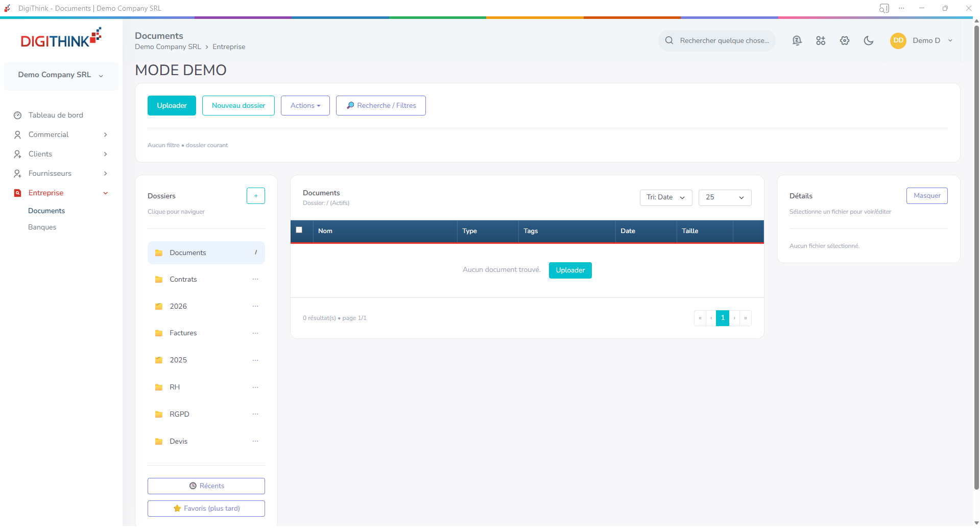This screenshot has width=980, height=528.
Task: Focus the Rechercher quelque chose search field
Action: (x=724, y=40)
